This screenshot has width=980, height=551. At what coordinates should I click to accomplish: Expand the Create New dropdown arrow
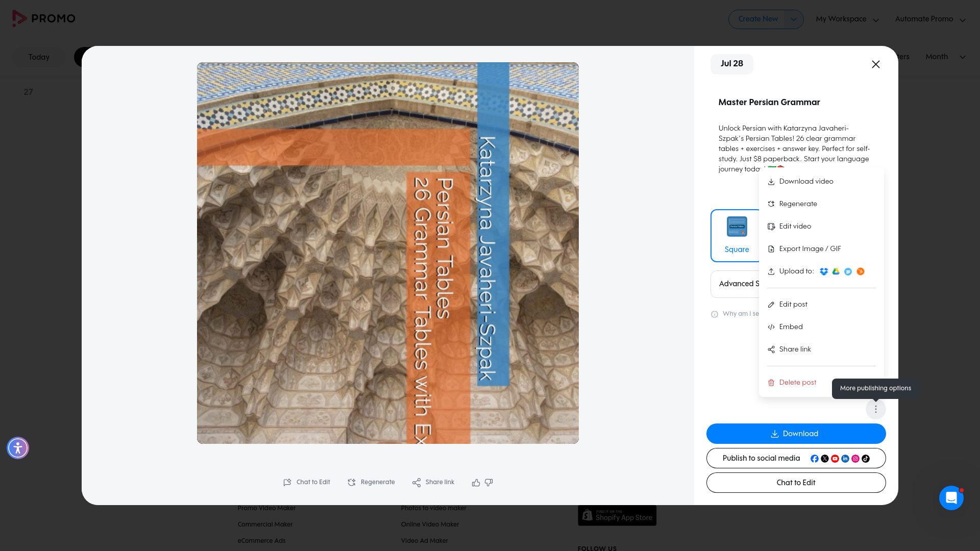(x=793, y=19)
